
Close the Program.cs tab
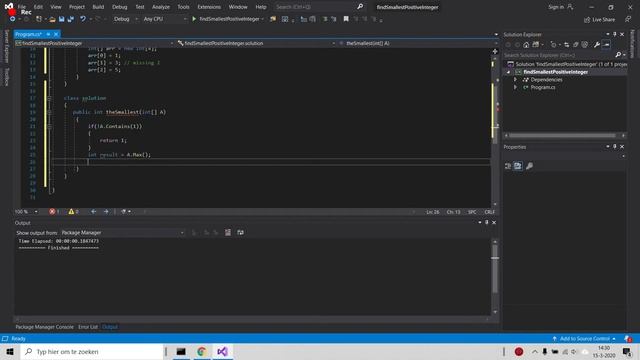[x=56, y=34]
